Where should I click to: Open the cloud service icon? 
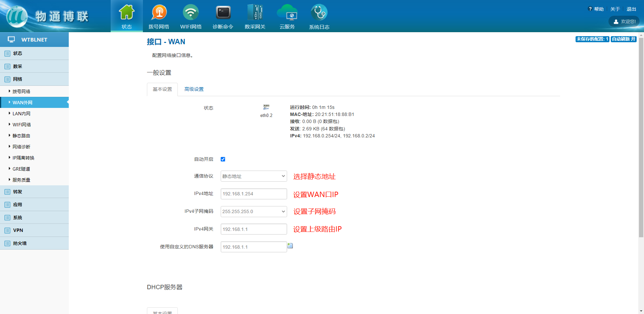[x=287, y=13]
